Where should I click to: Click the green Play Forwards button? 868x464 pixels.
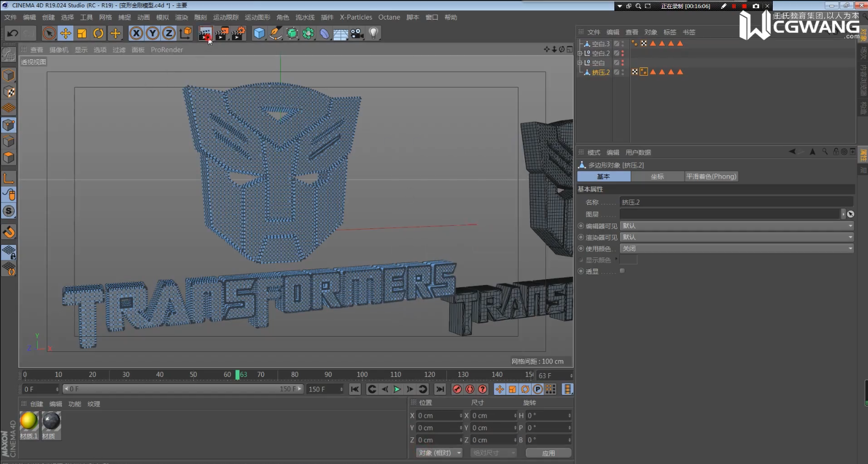pos(397,389)
